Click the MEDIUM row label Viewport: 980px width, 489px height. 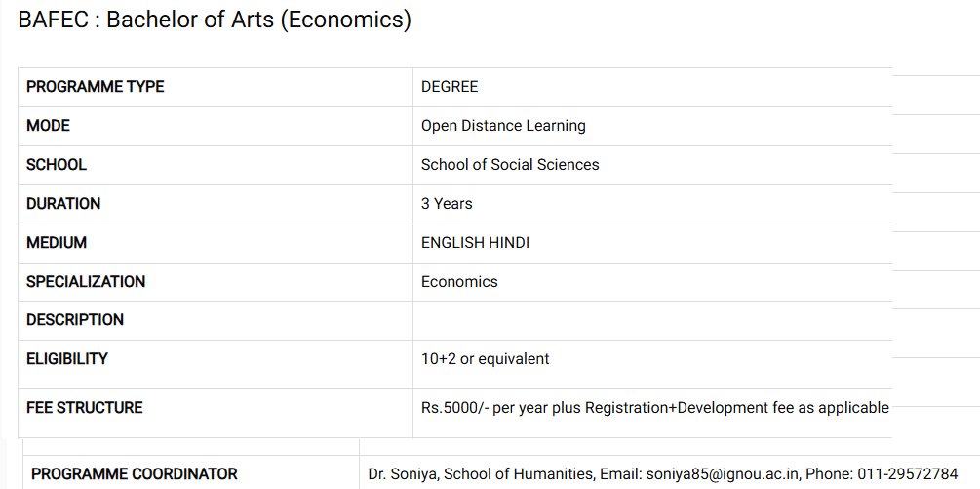(57, 243)
